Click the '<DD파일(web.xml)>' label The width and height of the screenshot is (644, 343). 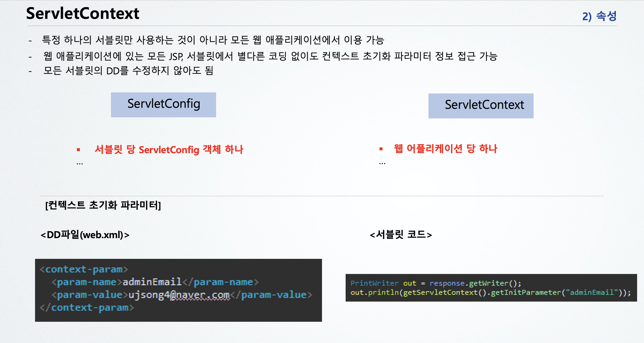[85, 235]
